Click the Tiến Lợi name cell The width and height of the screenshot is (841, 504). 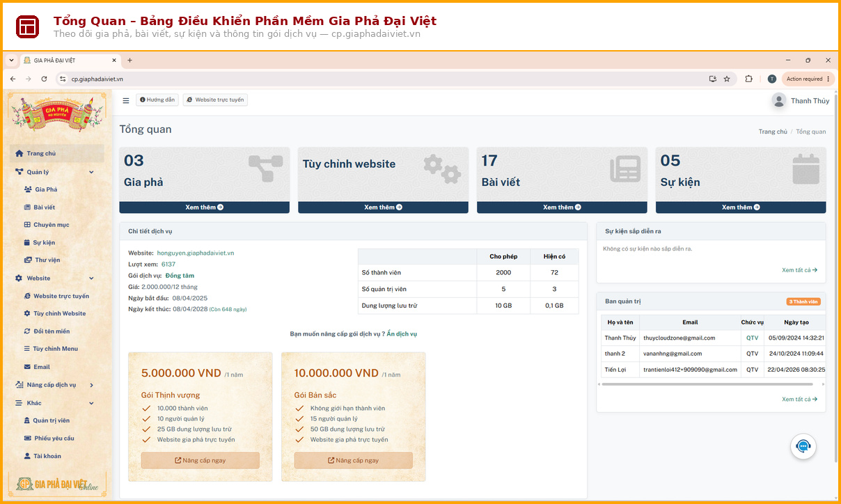620,370
